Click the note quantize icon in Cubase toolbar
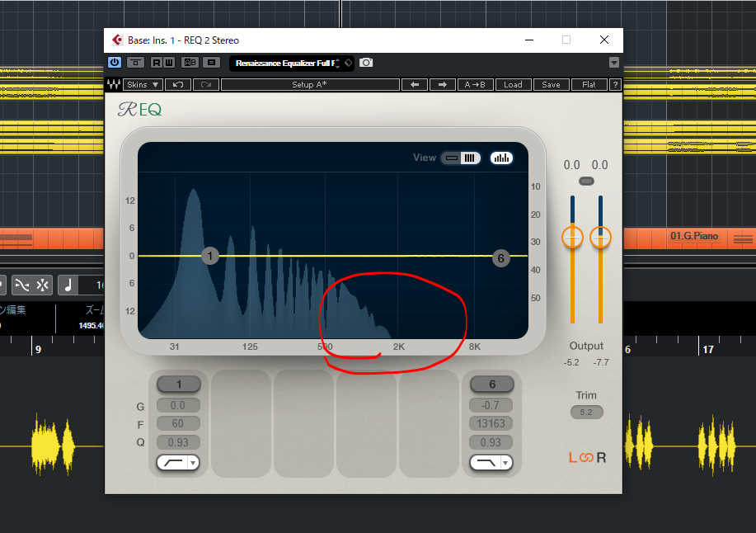The image size is (756, 533). [x=68, y=285]
